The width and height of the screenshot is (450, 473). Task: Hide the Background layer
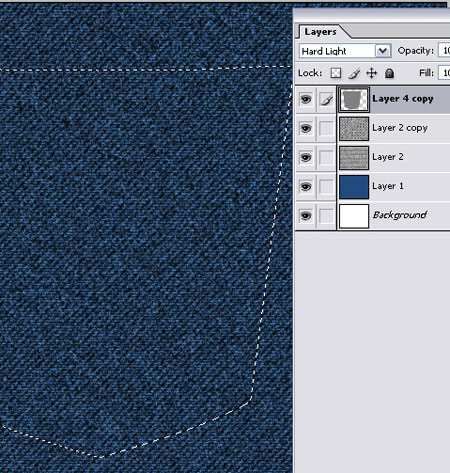click(306, 216)
